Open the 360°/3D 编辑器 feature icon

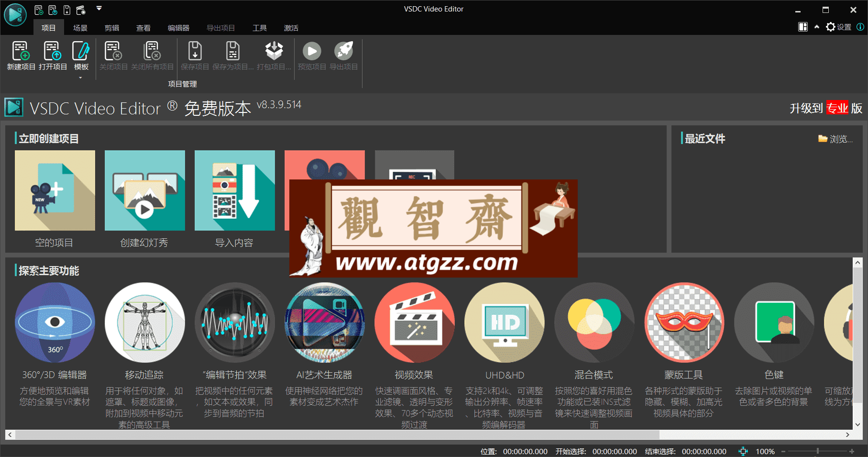click(55, 323)
